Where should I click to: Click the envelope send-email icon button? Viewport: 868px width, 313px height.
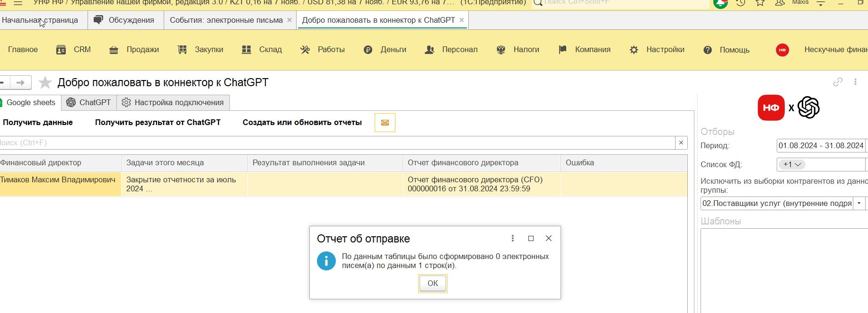click(x=385, y=123)
